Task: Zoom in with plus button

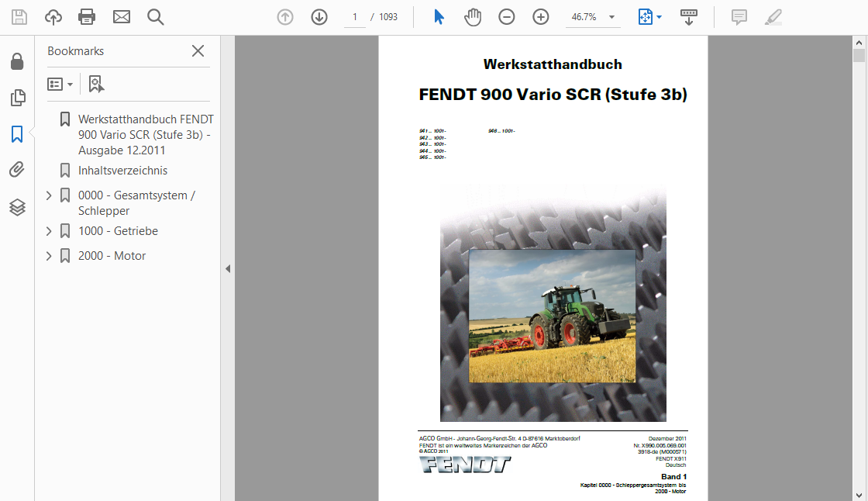Action: (541, 17)
